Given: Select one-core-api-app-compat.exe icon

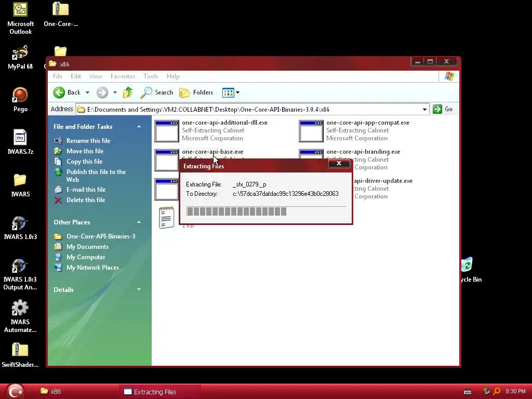Looking at the screenshot, I should (x=311, y=130).
